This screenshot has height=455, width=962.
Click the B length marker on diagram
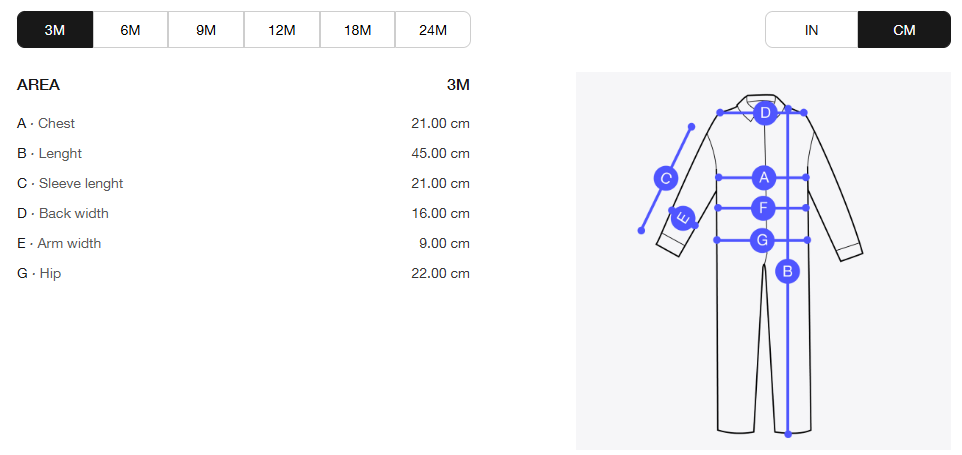pos(788,270)
